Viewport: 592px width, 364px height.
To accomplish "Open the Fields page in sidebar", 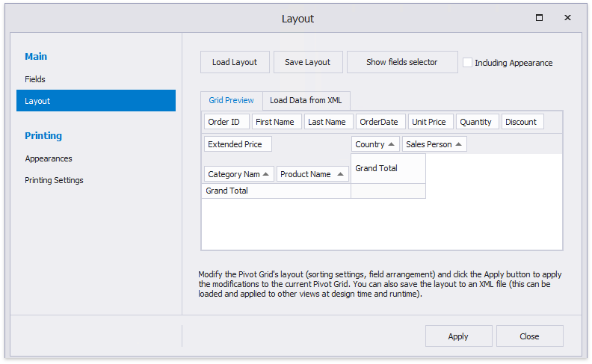I will pos(35,79).
